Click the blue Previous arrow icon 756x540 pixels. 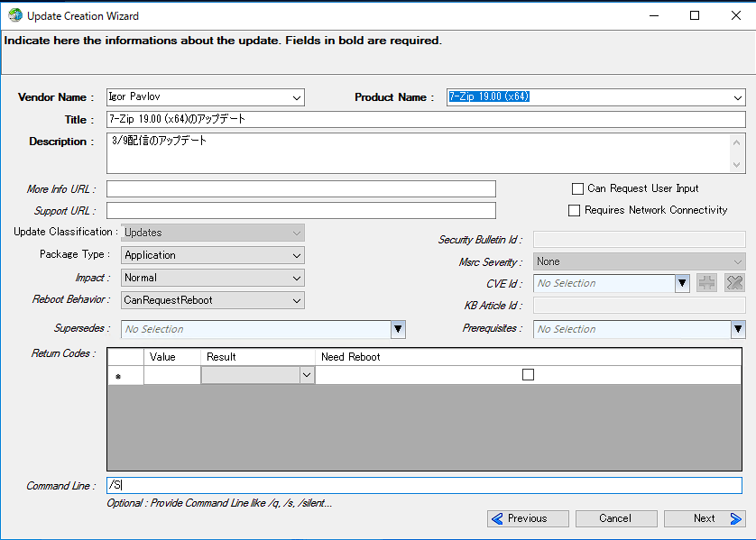[x=497, y=518]
